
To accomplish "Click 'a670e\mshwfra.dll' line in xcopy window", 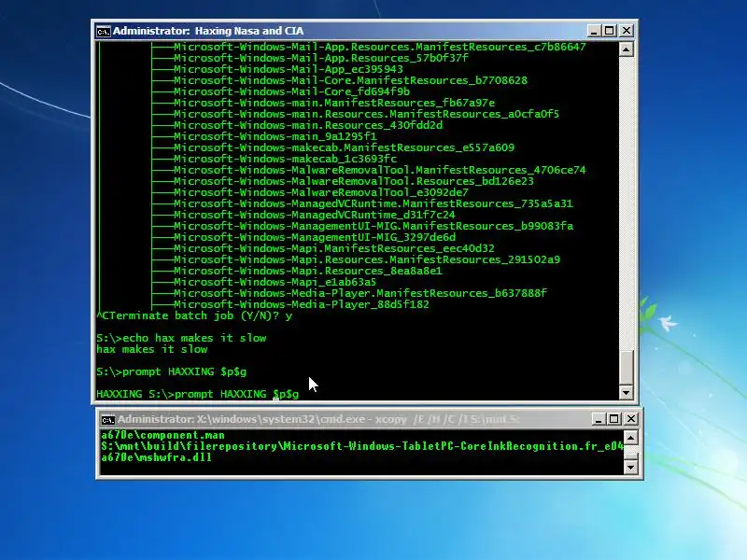I will 156,457.
